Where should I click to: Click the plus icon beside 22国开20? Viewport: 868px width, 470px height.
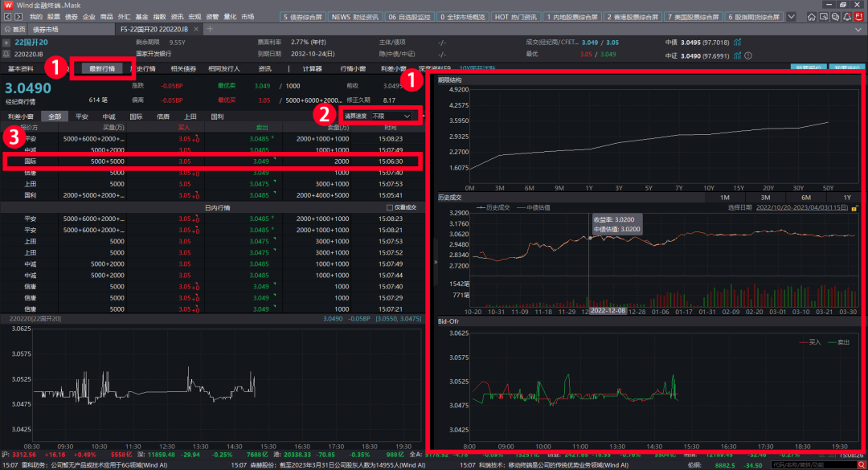point(6,43)
